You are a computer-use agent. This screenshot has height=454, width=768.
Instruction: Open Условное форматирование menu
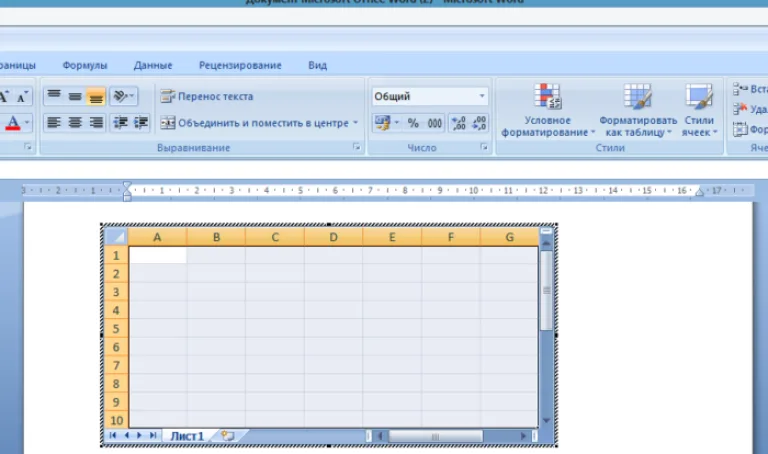pos(548,110)
